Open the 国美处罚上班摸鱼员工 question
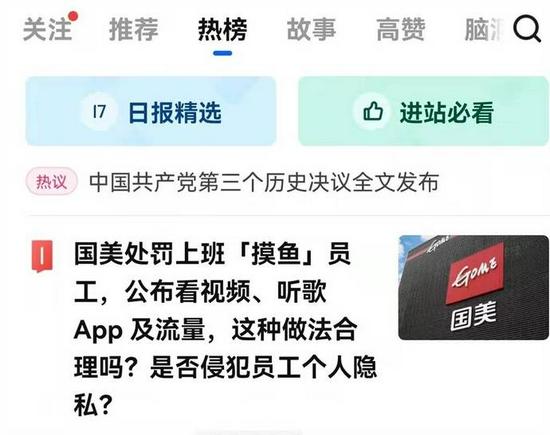The width and height of the screenshot is (550, 435). (224, 328)
